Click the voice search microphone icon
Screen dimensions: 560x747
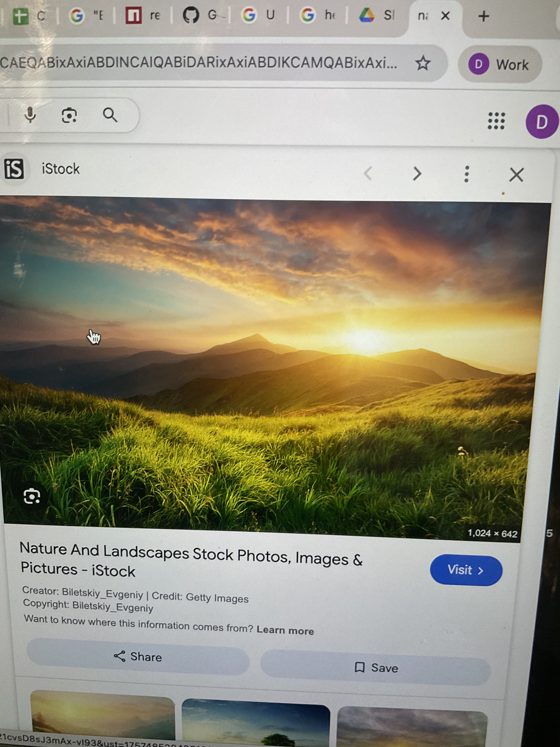[x=30, y=115]
